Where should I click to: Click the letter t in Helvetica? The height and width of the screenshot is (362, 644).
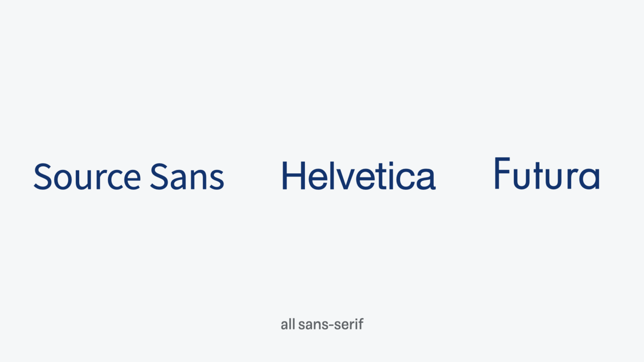381,177
